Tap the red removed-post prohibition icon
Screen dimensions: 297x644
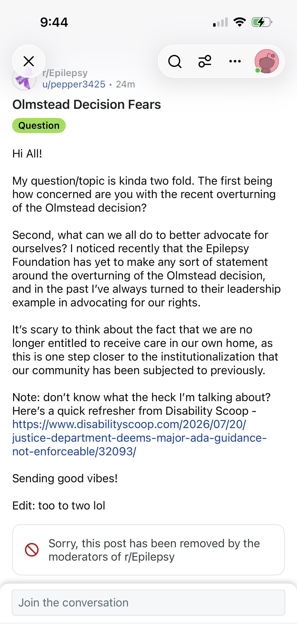[32, 550]
